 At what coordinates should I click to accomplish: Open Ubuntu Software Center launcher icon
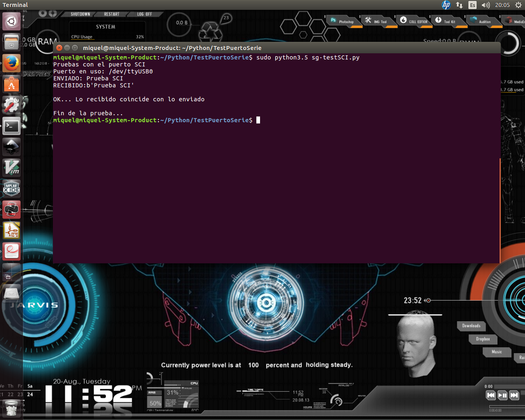(x=11, y=84)
